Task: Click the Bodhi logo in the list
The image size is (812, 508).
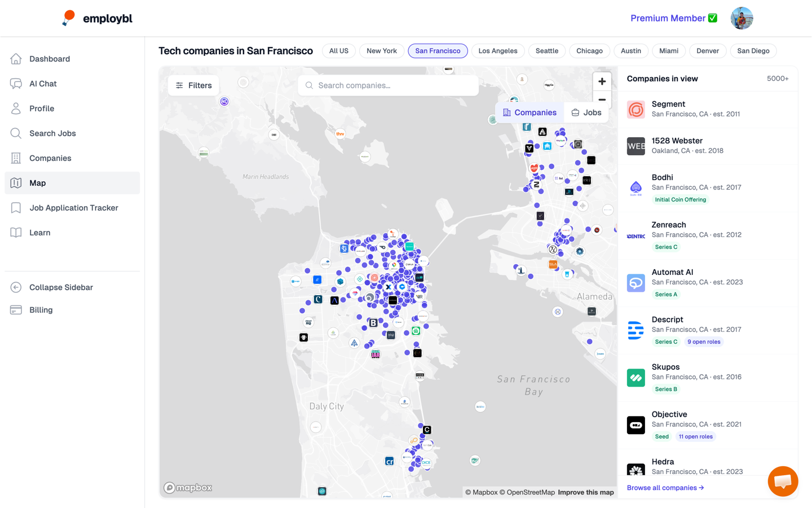Action: (636, 189)
